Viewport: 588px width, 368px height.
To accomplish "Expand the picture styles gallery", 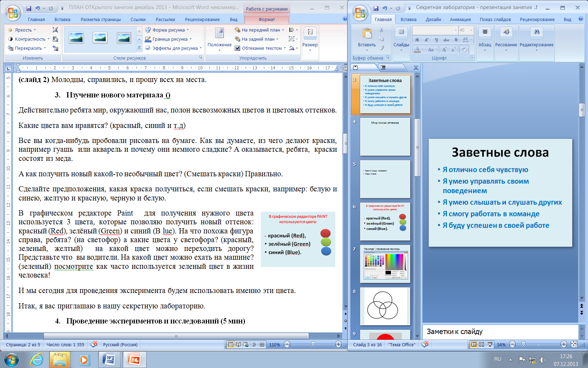I will pos(139,48).
